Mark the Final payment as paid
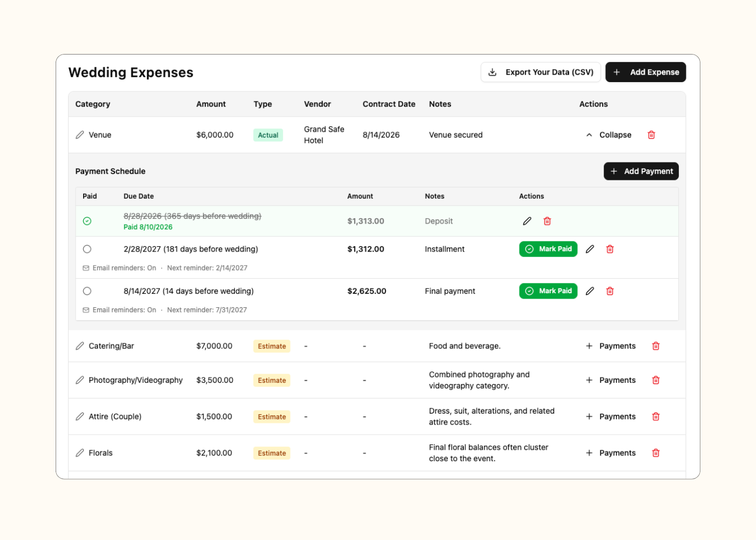This screenshot has width=756, height=540. coord(548,291)
